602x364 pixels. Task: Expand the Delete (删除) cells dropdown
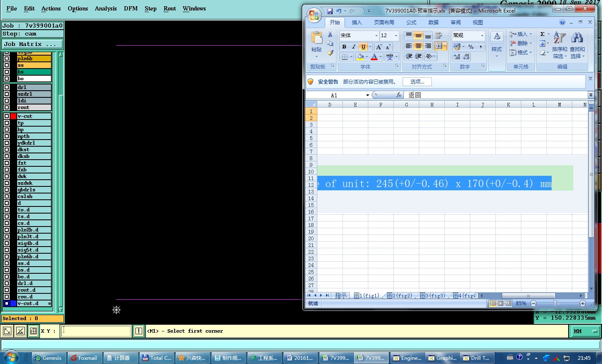531,43
